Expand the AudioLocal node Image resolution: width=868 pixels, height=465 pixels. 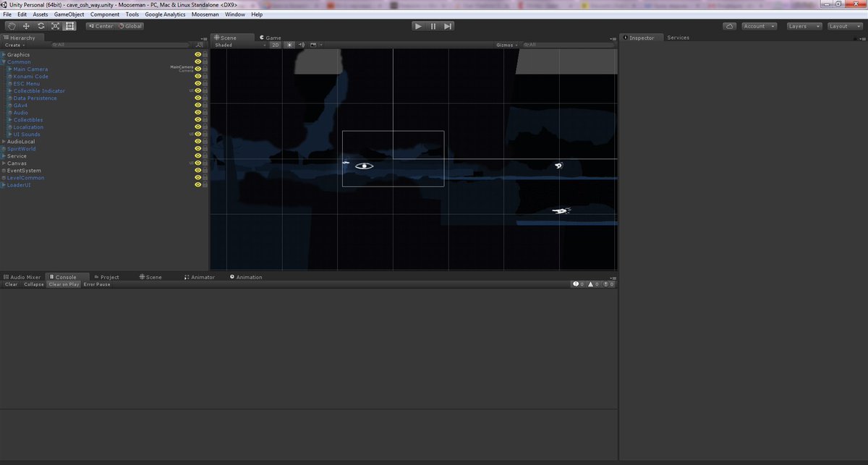pyautogui.click(x=4, y=142)
